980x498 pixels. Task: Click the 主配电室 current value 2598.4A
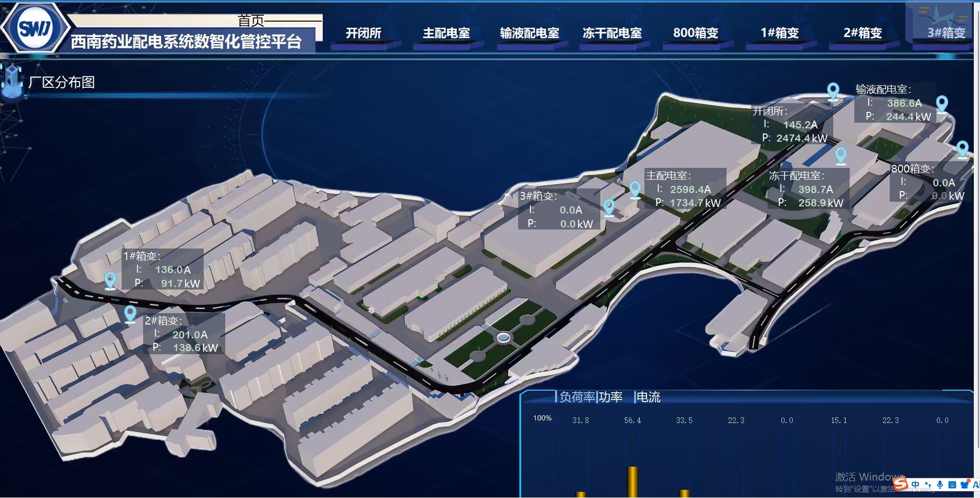tap(691, 189)
